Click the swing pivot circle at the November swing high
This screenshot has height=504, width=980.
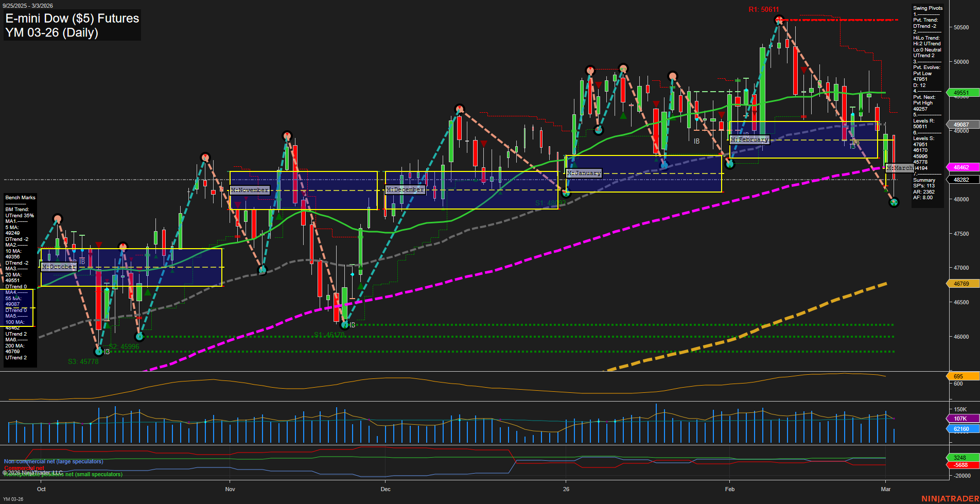click(287, 135)
